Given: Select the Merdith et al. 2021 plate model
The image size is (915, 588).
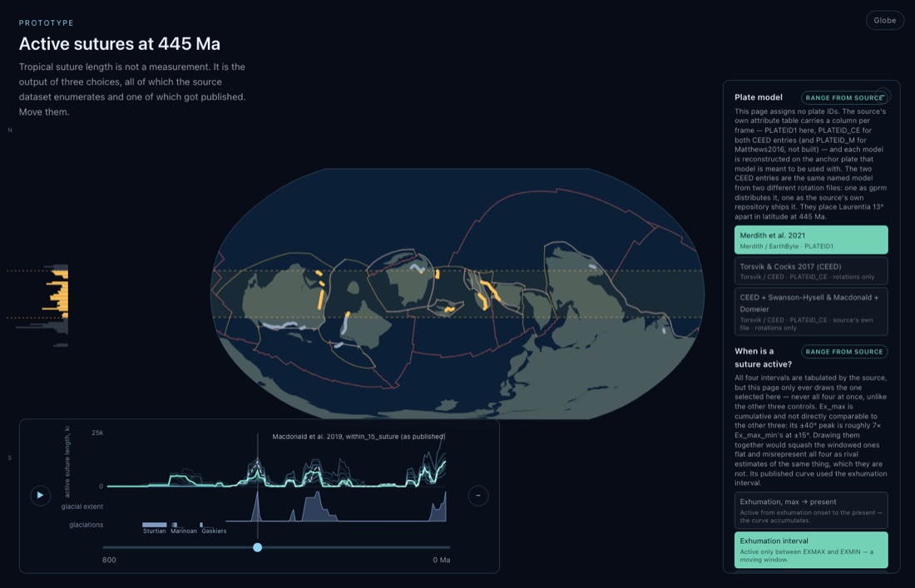Looking at the screenshot, I should (x=811, y=240).
